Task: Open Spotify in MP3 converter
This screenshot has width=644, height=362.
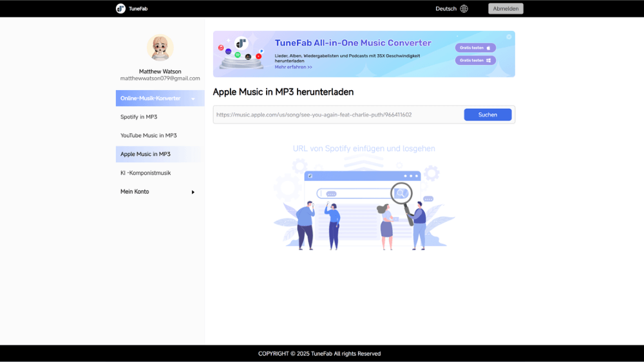Action: 139,117
